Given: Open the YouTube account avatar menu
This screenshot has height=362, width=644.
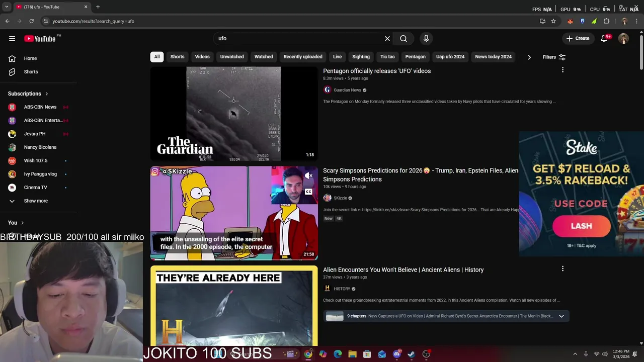Looking at the screenshot, I should click(x=623, y=39).
